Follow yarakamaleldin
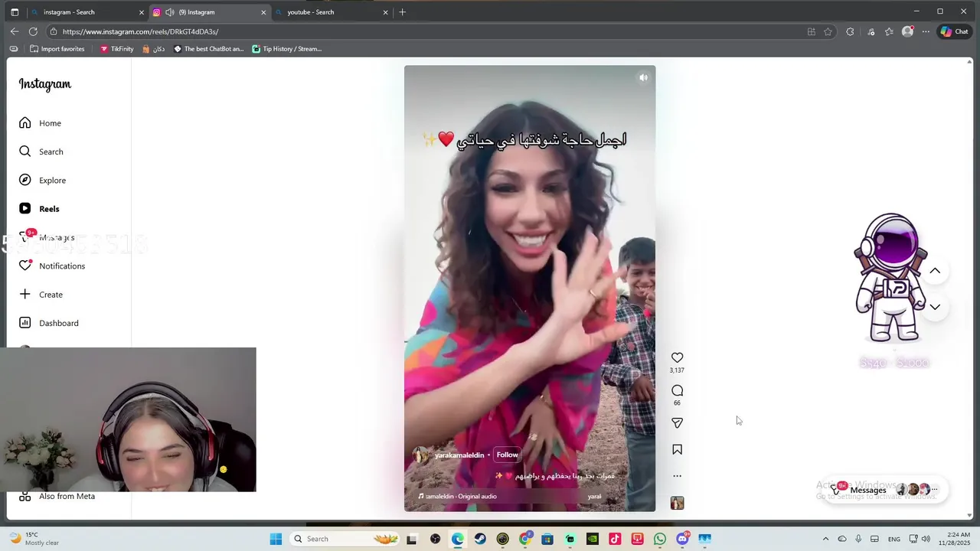 point(507,455)
